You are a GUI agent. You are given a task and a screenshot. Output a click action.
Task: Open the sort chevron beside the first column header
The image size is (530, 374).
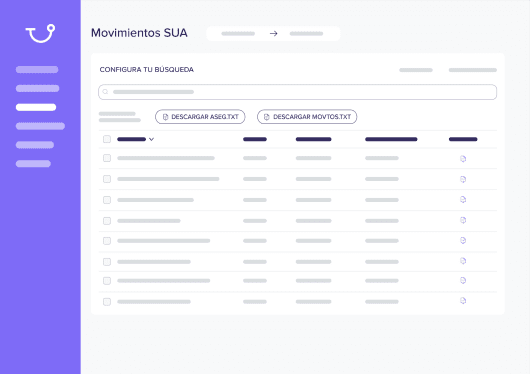151,139
